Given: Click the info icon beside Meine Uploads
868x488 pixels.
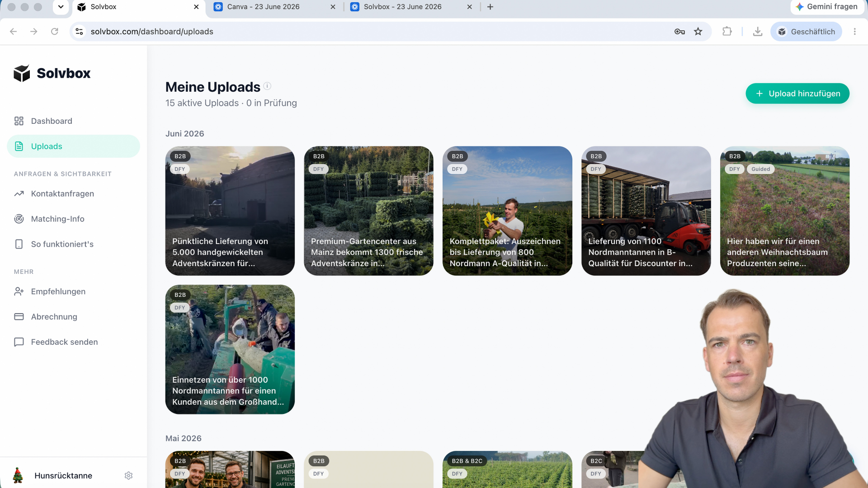Looking at the screenshot, I should point(267,86).
